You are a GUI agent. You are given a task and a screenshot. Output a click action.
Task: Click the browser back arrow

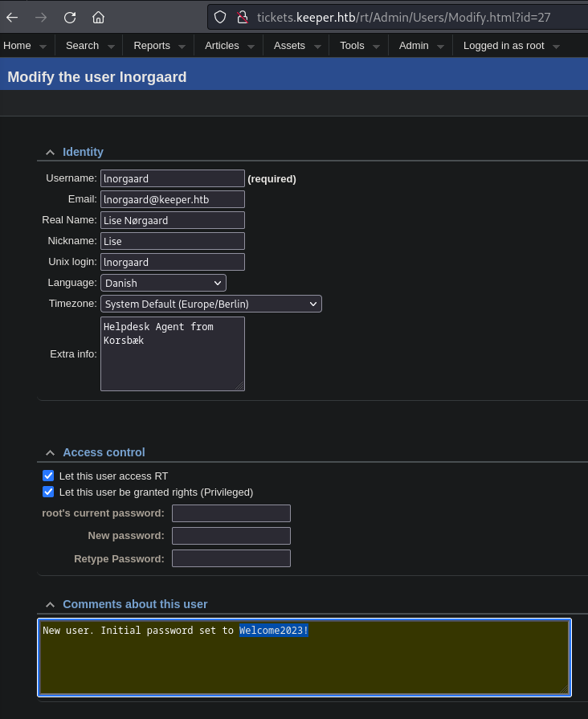point(12,17)
